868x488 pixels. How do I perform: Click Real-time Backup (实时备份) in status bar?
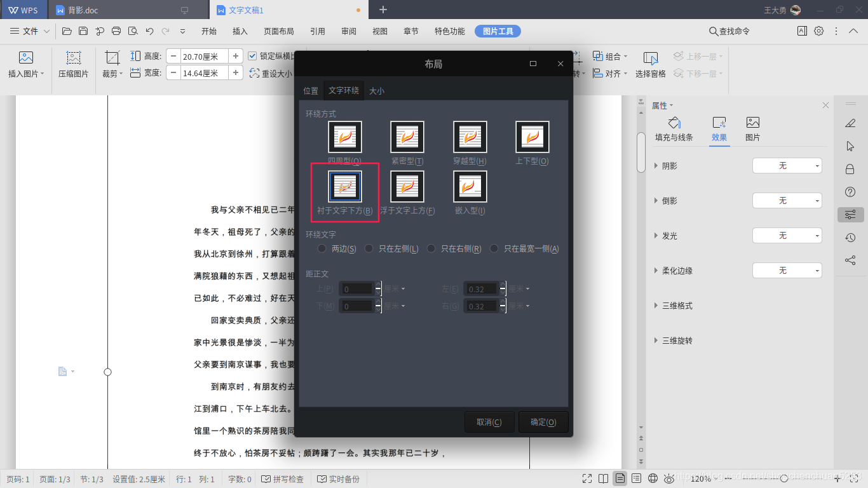pos(338,479)
